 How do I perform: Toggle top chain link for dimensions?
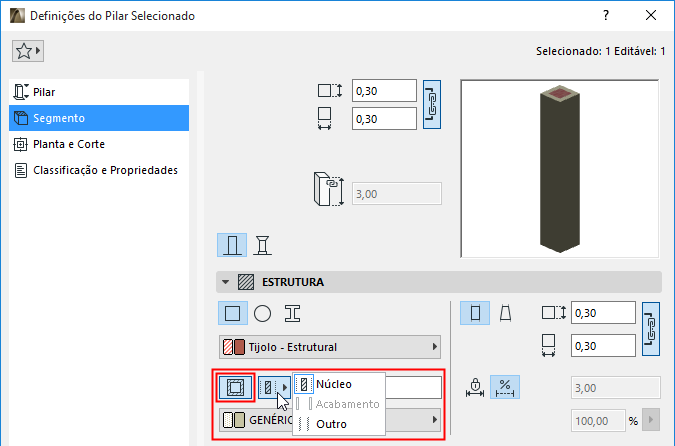coord(432,105)
